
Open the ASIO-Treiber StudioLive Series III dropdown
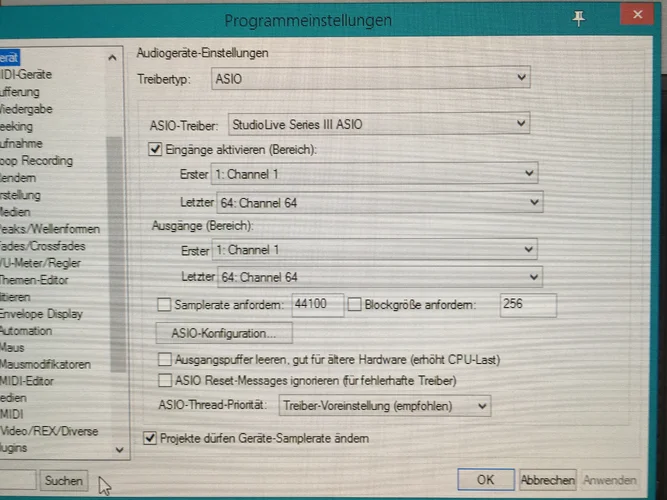379,124
